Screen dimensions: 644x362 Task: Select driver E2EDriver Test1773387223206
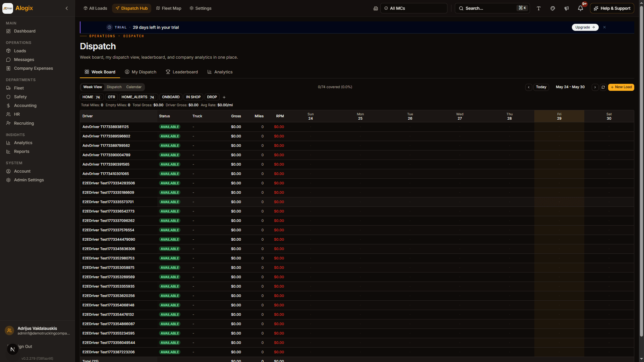click(x=109, y=352)
